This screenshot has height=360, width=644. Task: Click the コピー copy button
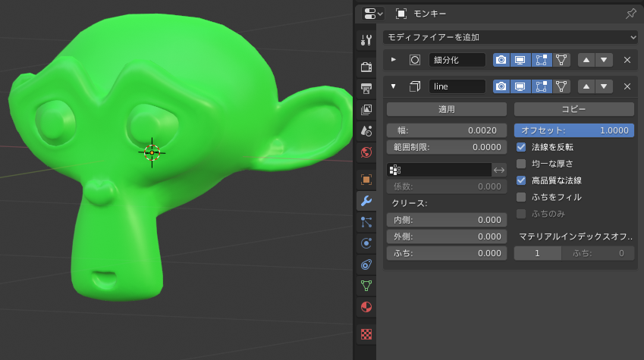click(x=573, y=109)
